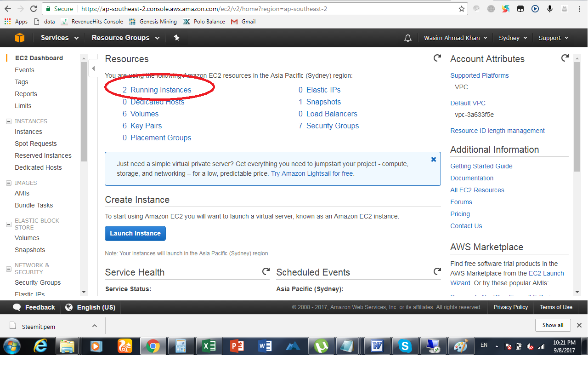Click the pin shortcut icon in AWS header
The image size is (588, 368).
(176, 38)
